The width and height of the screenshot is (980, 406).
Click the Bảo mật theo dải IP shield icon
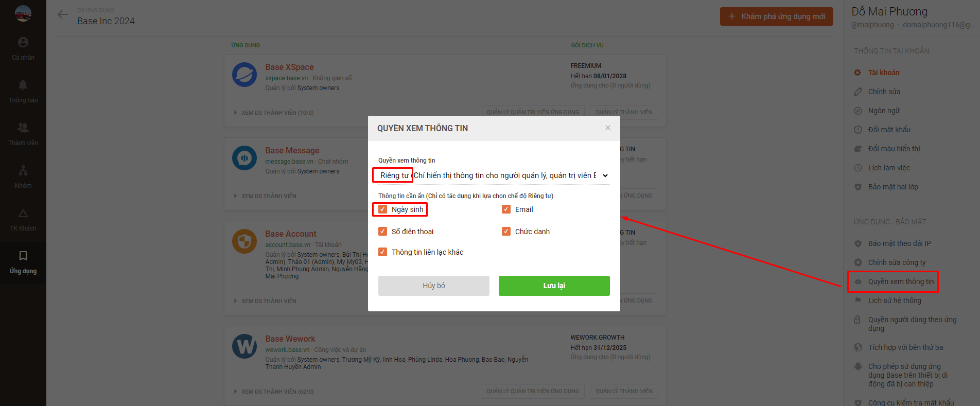click(x=857, y=243)
